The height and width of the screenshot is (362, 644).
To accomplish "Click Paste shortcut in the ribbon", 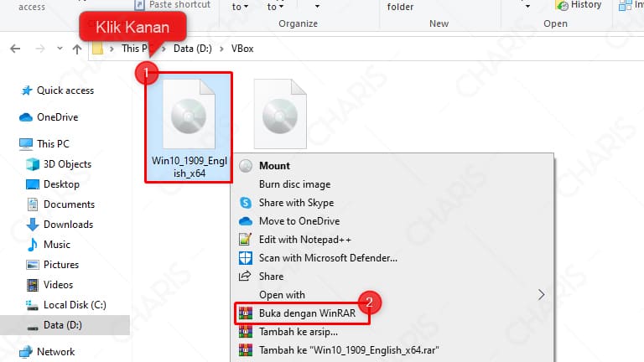I will [173, 5].
